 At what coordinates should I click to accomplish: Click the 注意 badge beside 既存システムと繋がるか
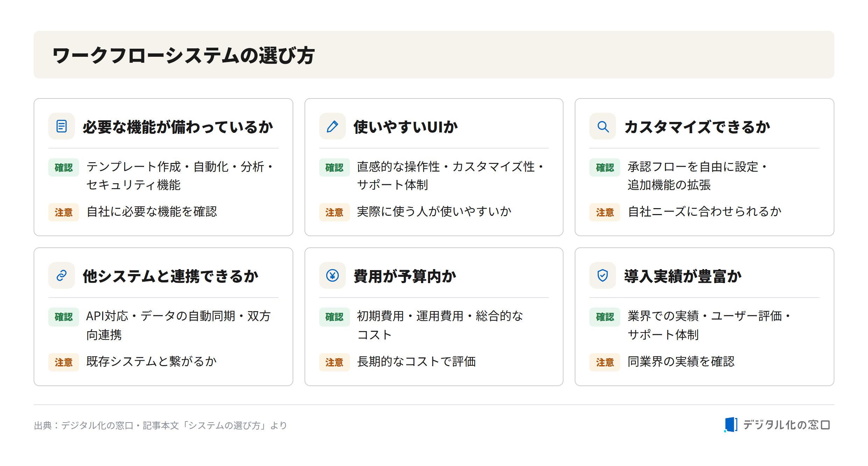[64, 362]
